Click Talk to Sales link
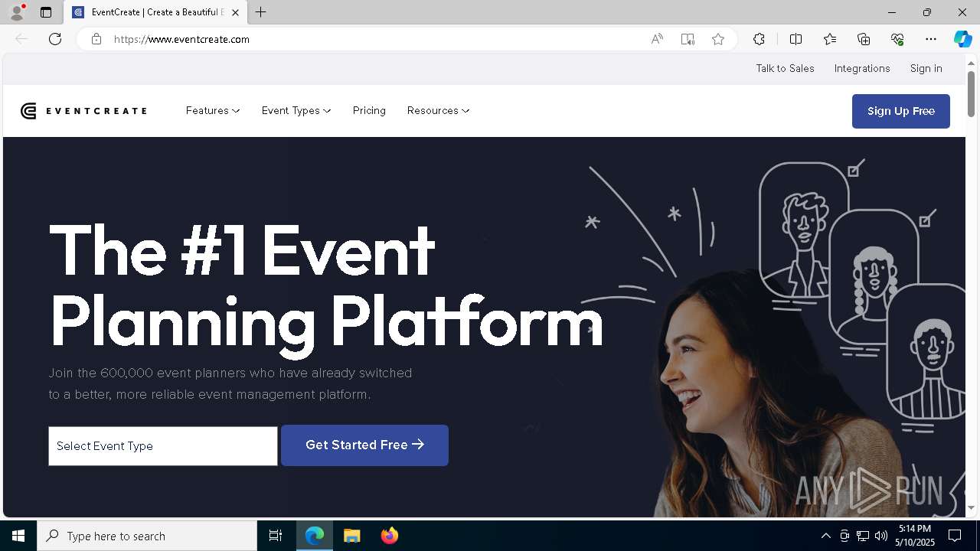The width and height of the screenshot is (980, 551). 785,68
